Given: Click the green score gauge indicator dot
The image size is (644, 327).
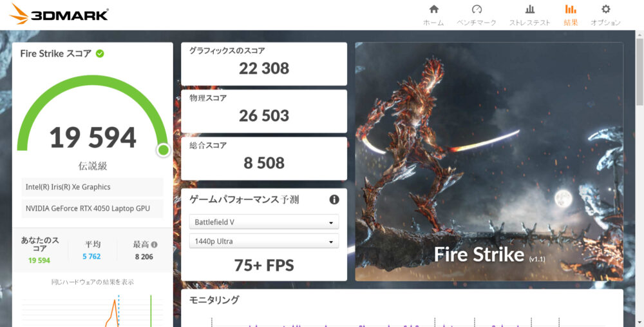Looking at the screenshot, I should [x=163, y=150].
